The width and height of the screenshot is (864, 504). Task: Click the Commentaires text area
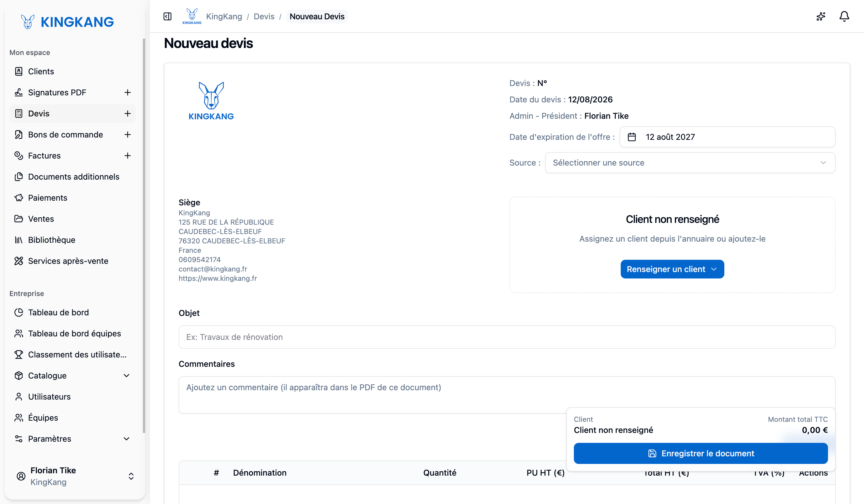[x=507, y=395]
